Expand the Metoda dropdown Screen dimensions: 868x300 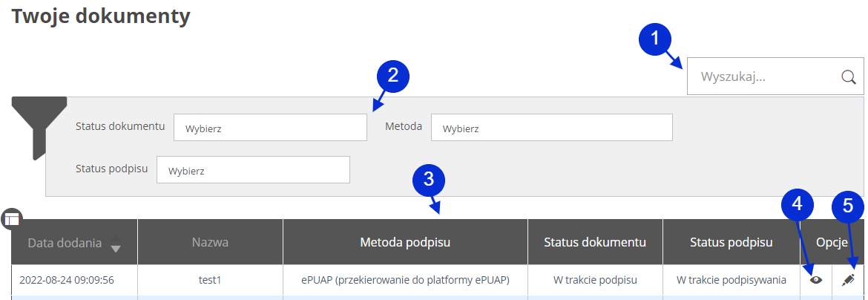point(551,128)
